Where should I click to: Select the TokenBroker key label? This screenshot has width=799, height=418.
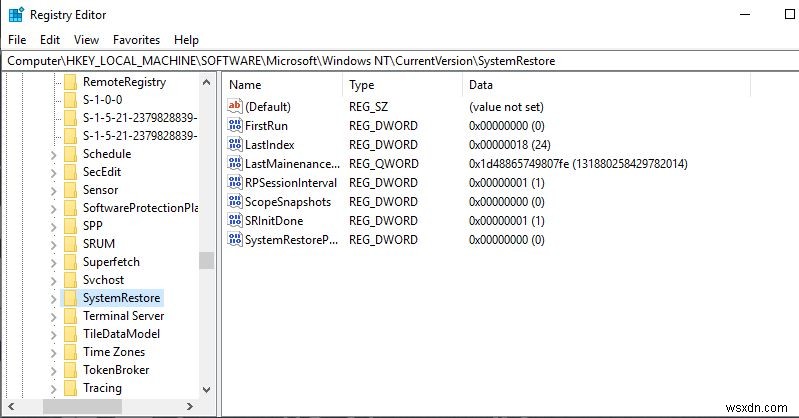click(116, 370)
